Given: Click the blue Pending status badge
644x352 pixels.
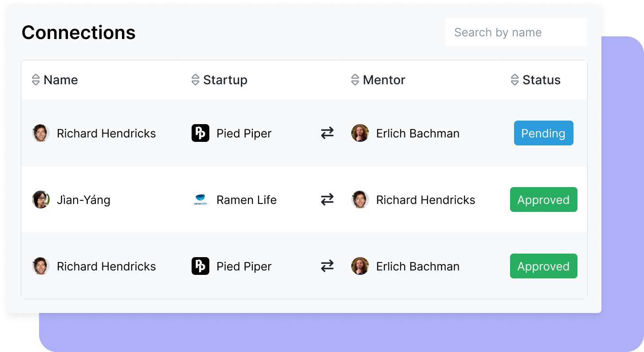Looking at the screenshot, I should pos(543,133).
